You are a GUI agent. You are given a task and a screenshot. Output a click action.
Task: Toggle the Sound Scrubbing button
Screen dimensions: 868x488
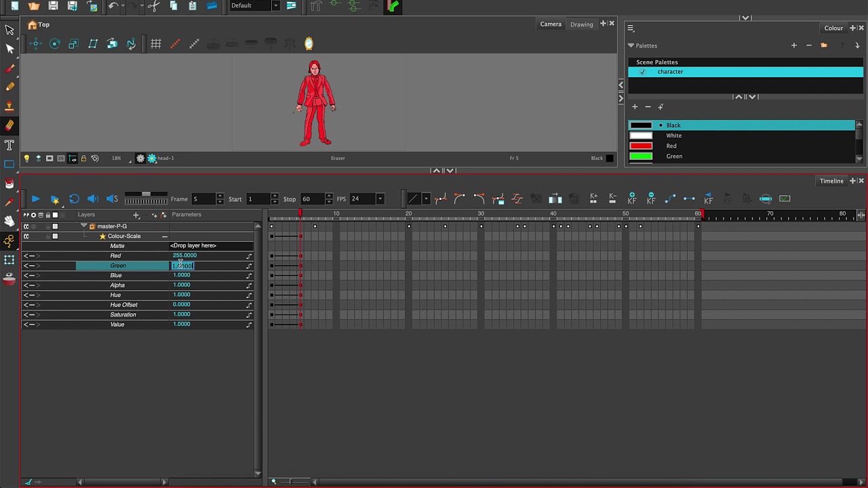113,199
